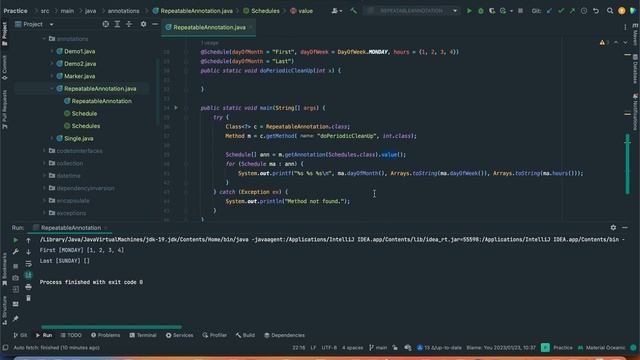Show Git history clock icon
640x360 pixels.
pos(584,11)
